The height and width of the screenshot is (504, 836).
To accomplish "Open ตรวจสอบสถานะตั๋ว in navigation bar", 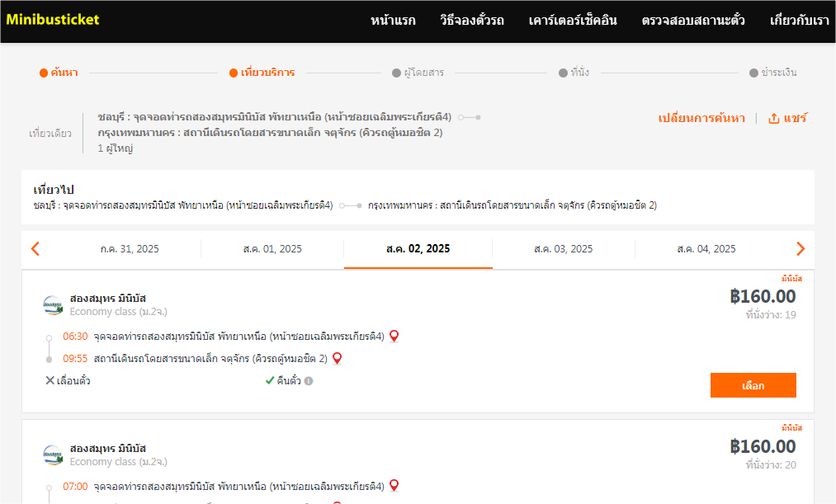I will click(693, 21).
